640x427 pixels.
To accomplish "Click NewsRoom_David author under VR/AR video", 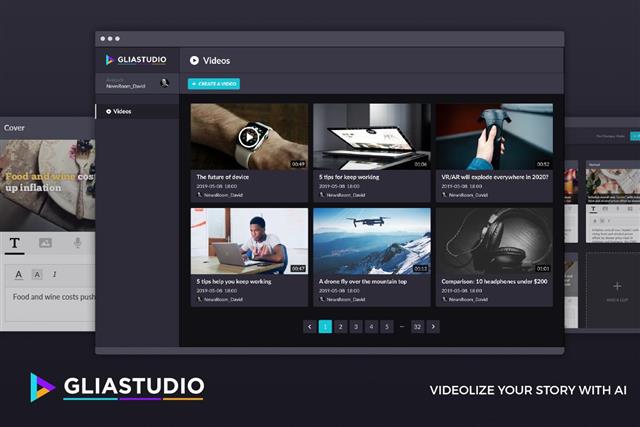I will tap(468, 195).
